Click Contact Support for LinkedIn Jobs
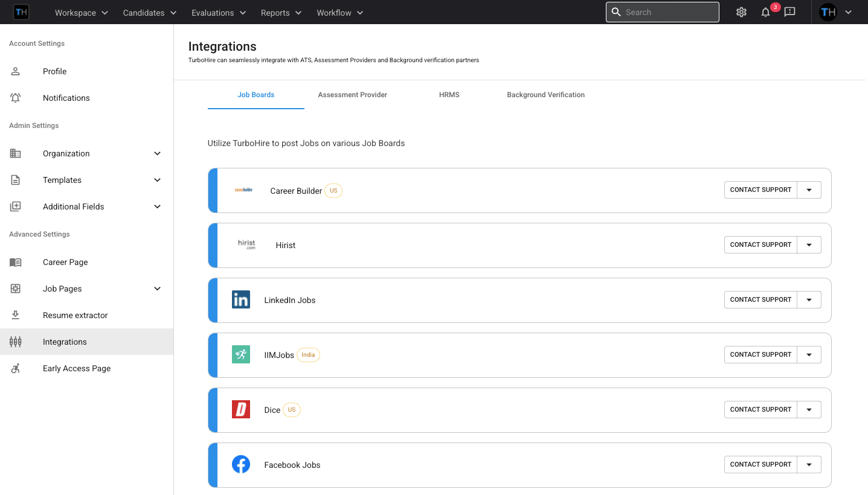Viewport: 868px width, 495px height. tap(760, 299)
